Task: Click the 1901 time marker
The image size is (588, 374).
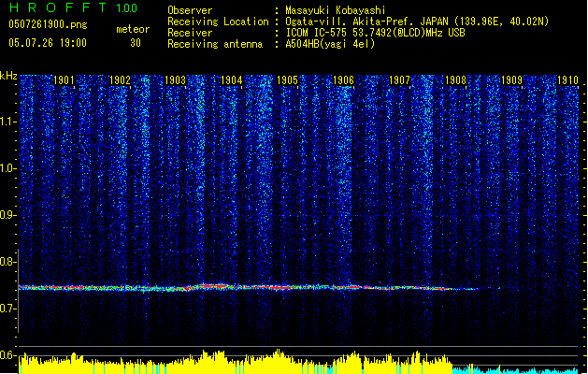Action: click(64, 80)
